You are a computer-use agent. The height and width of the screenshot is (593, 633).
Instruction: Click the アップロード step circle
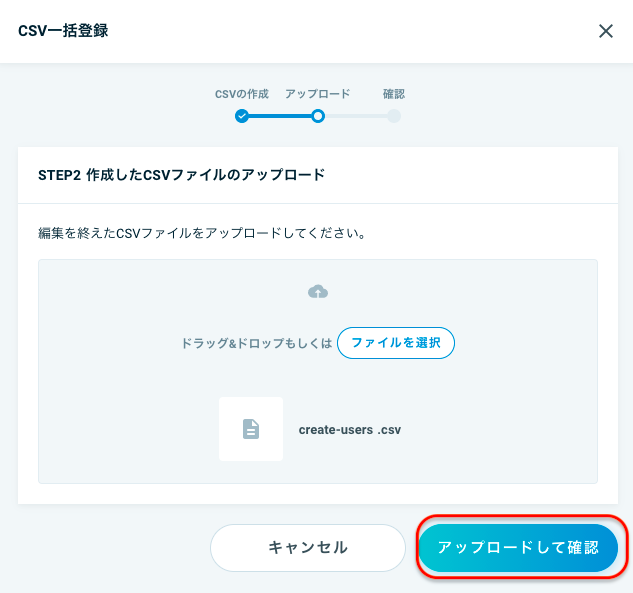coord(318,116)
